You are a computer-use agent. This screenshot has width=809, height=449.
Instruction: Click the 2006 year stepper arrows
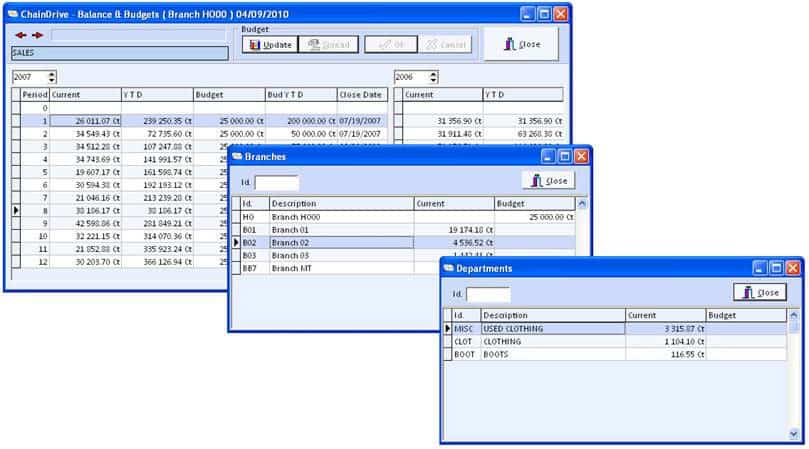[433, 77]
